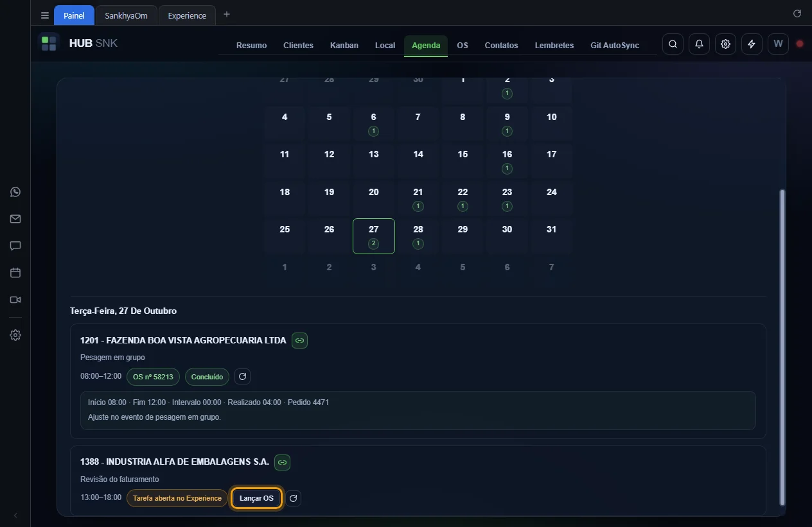Click the reload icon in tab bar
812x527 pixels.
(x=797, y=13)
